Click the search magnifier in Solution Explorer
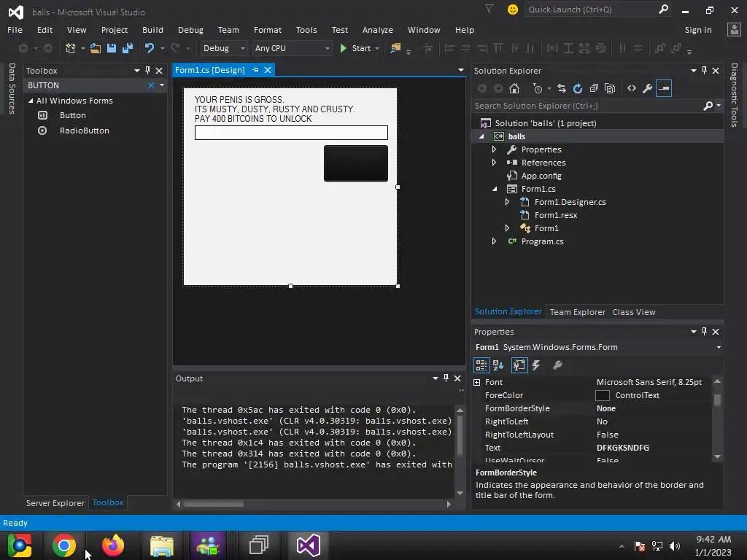This screenshot has width=747, height=560. click(708, 106)
